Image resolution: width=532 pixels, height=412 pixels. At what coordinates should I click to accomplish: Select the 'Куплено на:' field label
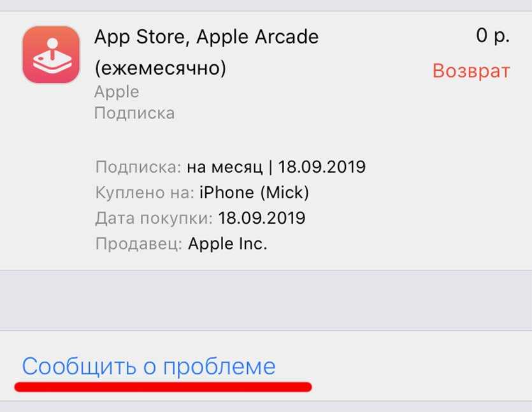(145, 193)
